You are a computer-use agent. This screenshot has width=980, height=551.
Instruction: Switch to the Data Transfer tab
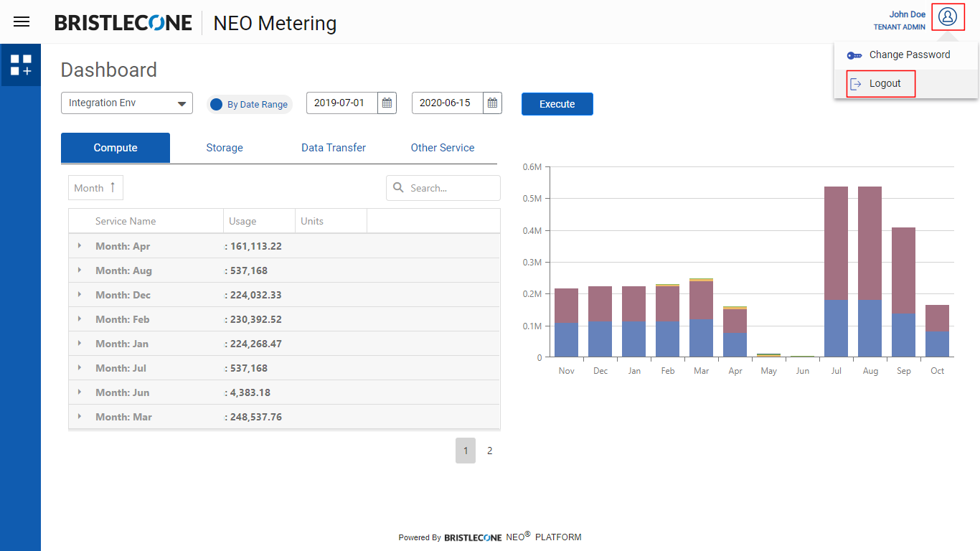coord(334,148)
